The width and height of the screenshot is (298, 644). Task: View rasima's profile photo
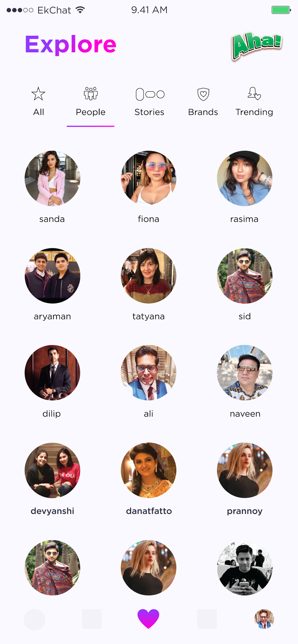pyautogui.click(x=245, y=178)
